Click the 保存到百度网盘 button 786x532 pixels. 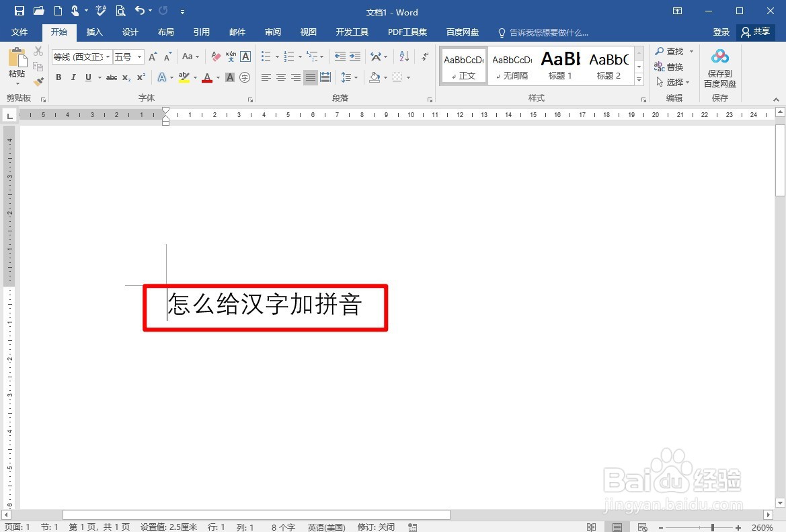tap(719, 66)
